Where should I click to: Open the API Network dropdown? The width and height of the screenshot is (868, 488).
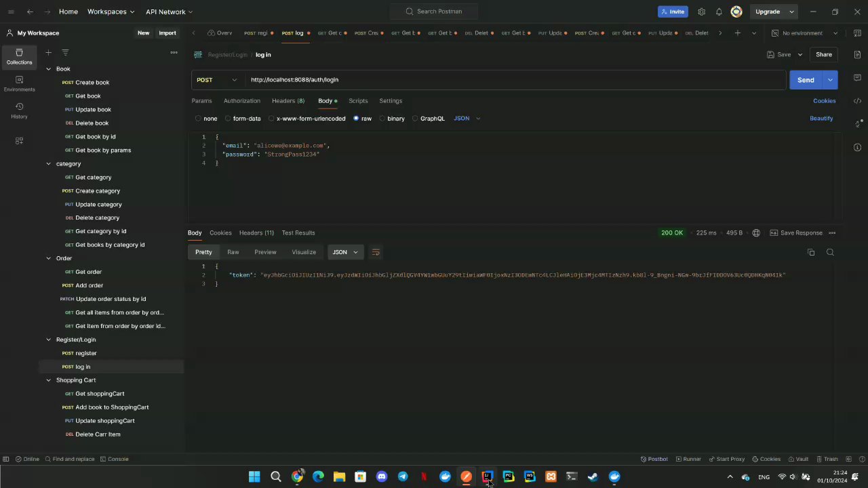[x=169, y=12]
